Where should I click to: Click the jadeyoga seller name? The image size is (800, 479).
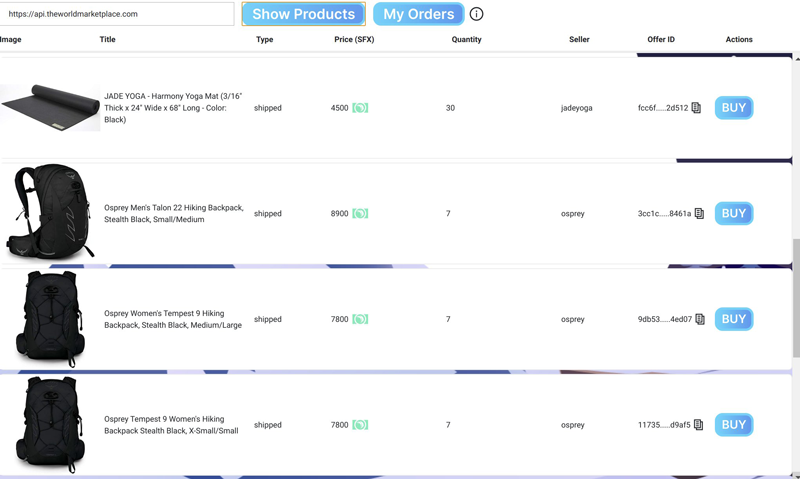coord(577,108)
